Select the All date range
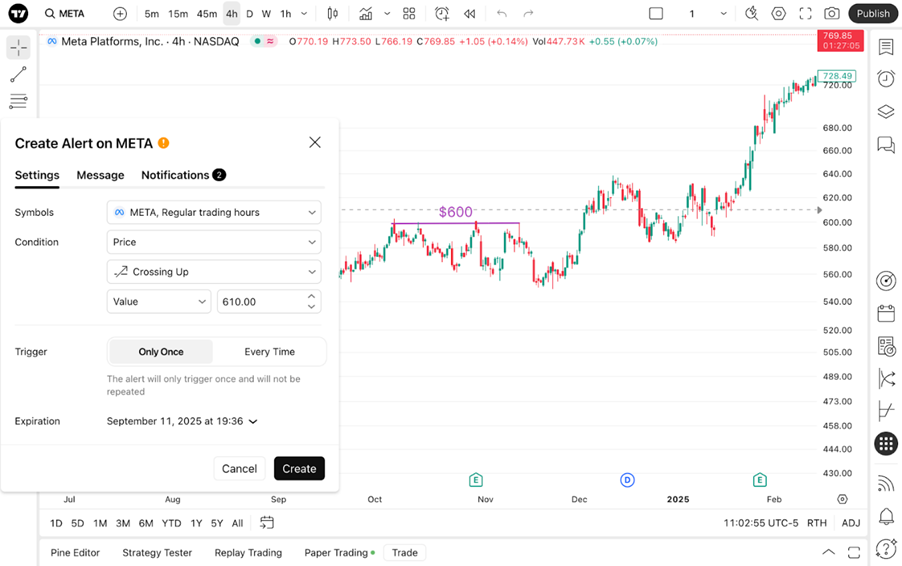 (238, 523)
